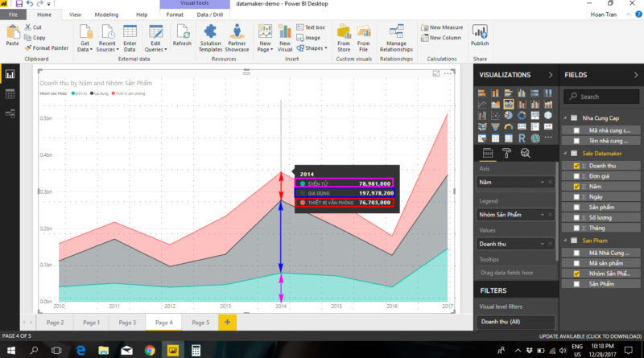Check the Tháng field checkbox
The height and width of the screenshot is (358, 644).
pos(576,228)
